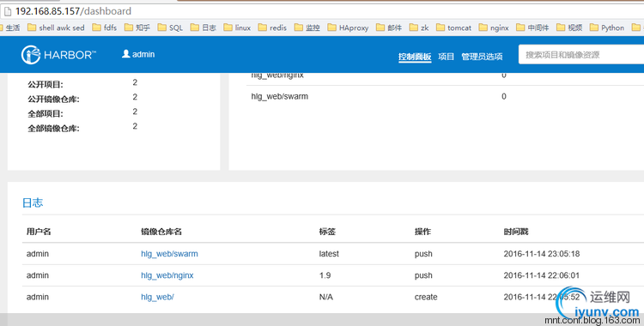Open the hlg_web/ project link

click(x=157, y=297)
